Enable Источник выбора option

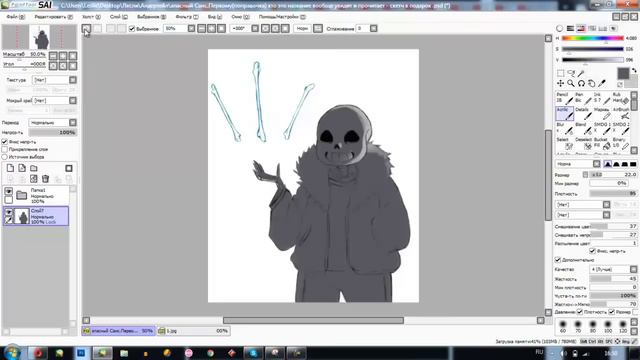point(5,157)
